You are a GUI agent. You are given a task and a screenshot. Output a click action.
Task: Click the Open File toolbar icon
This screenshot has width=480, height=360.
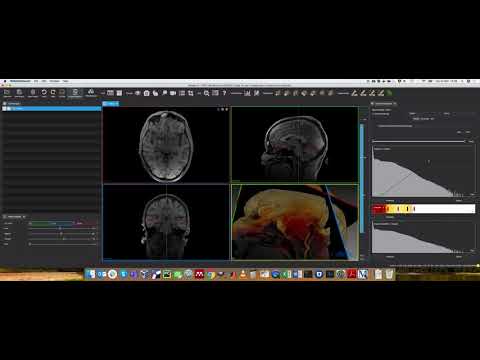[7, 93]
